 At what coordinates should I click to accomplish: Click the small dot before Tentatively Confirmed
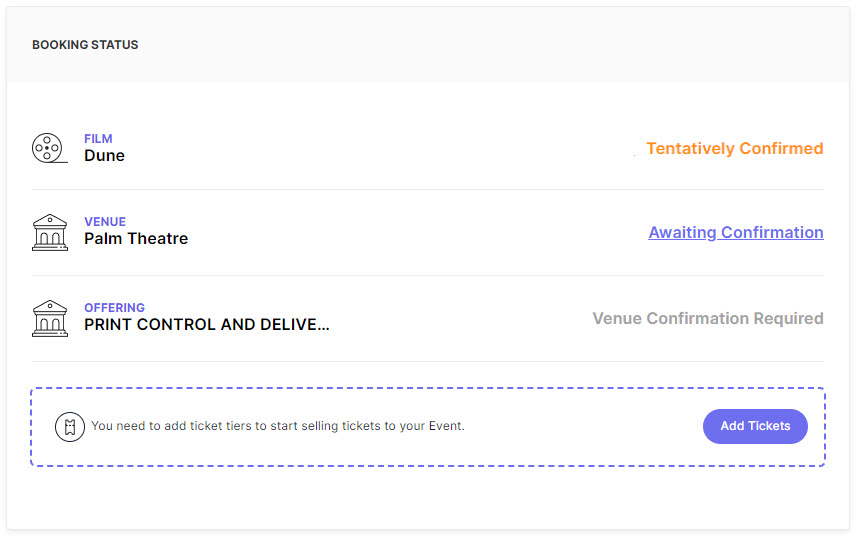635,155
